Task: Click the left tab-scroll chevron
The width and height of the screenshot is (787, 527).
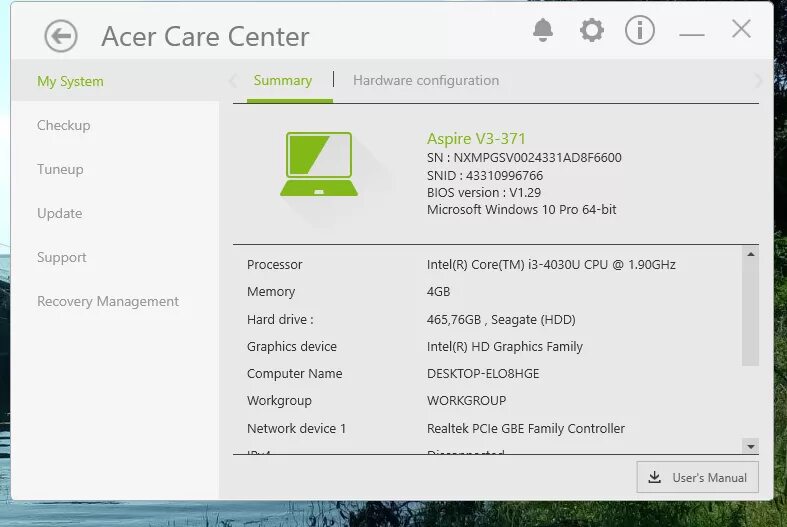Action: click(233, 80)
